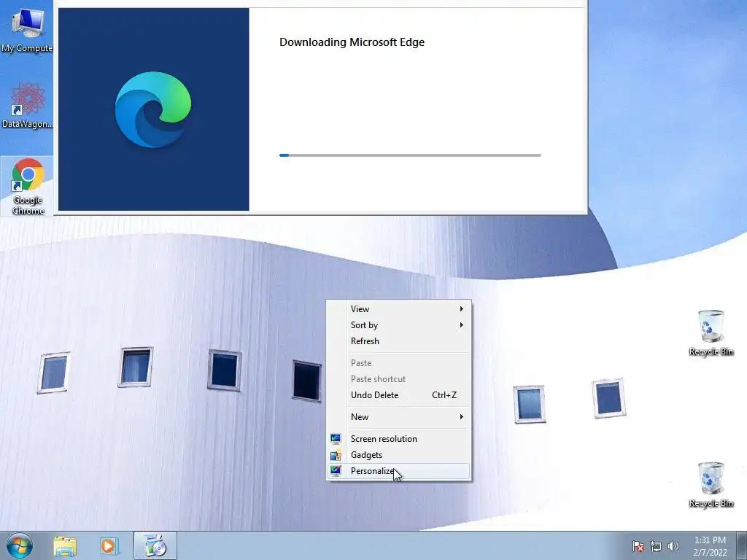Choose Undo Delete from the context menu
The image size is (747, 560).
(399, 395)
